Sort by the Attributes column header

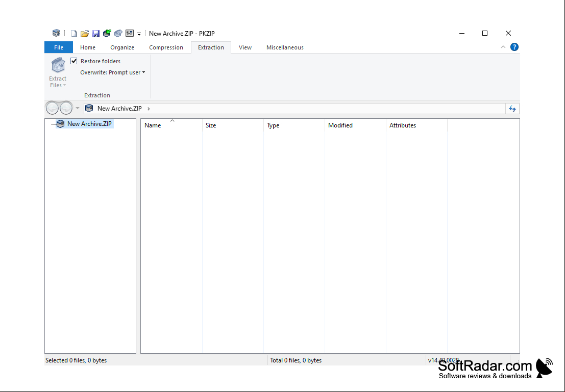(416, 125)
